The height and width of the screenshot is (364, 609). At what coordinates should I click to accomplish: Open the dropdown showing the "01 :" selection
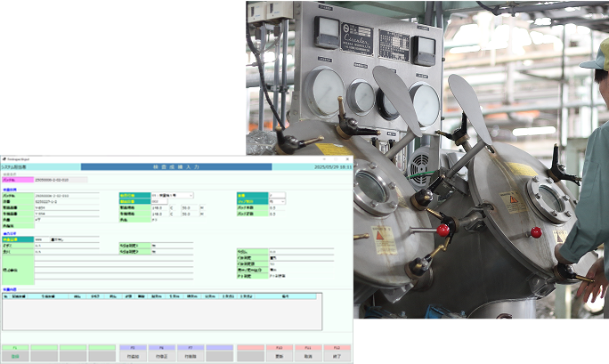tap(171, 195)
